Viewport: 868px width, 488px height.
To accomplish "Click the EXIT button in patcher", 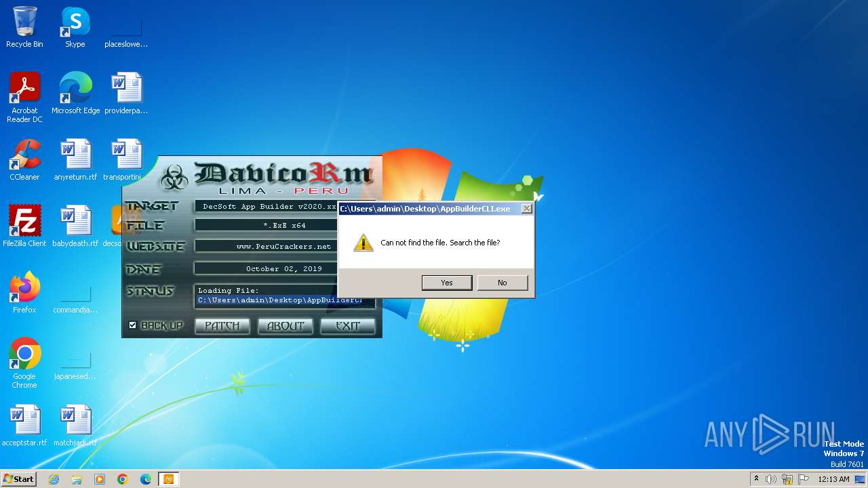I will tap(348, 326).
